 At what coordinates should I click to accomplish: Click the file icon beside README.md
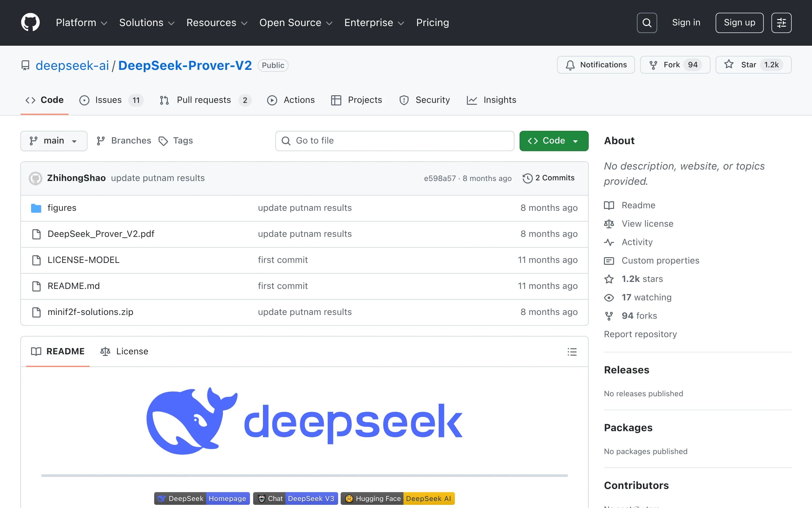[36, 286]
